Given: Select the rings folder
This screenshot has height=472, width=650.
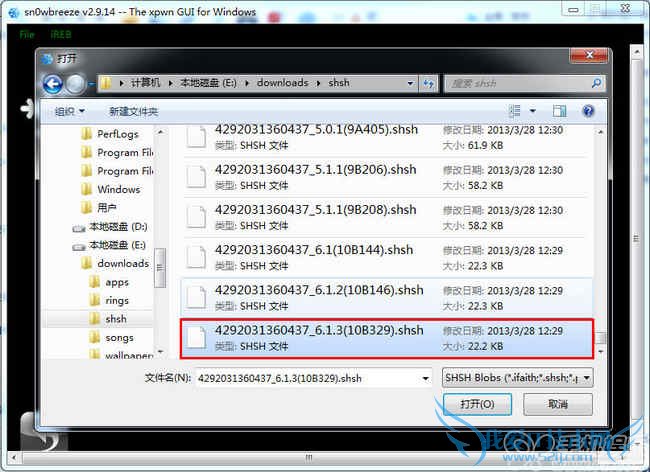Looking at the screenshot, I should 109,300.
